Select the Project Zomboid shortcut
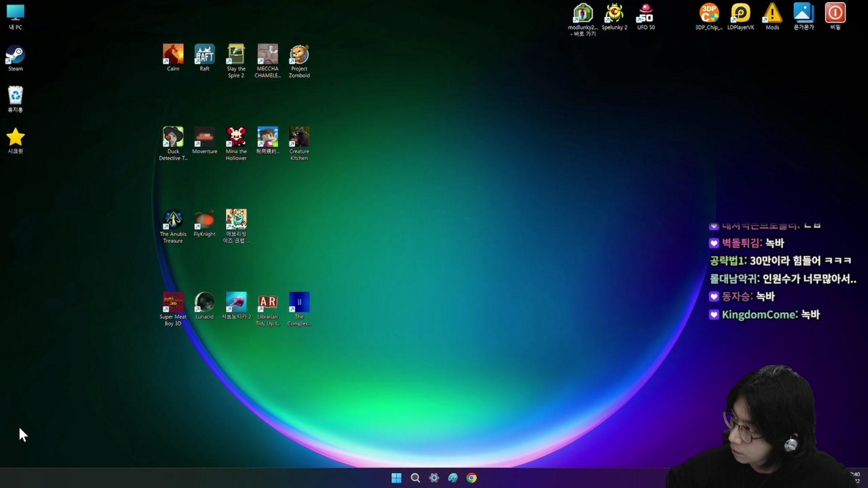The height and width of the screenshot is (488, 868). (x=299, y=61)
